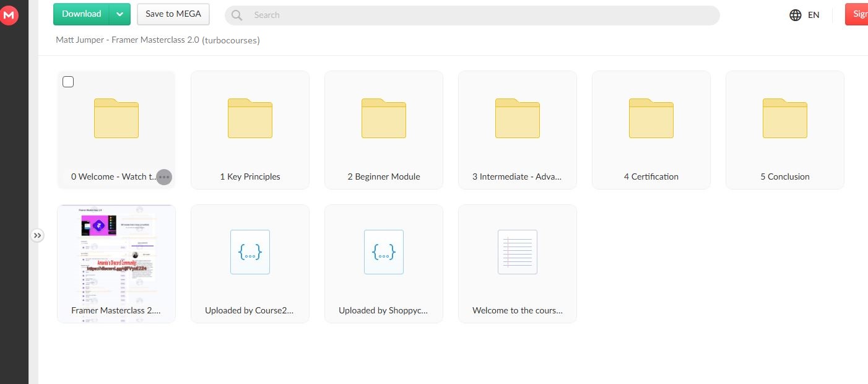Click the Matt Jumper Framer Masterclass breadcrumb
868x384 pixels.
click(157, 40)
